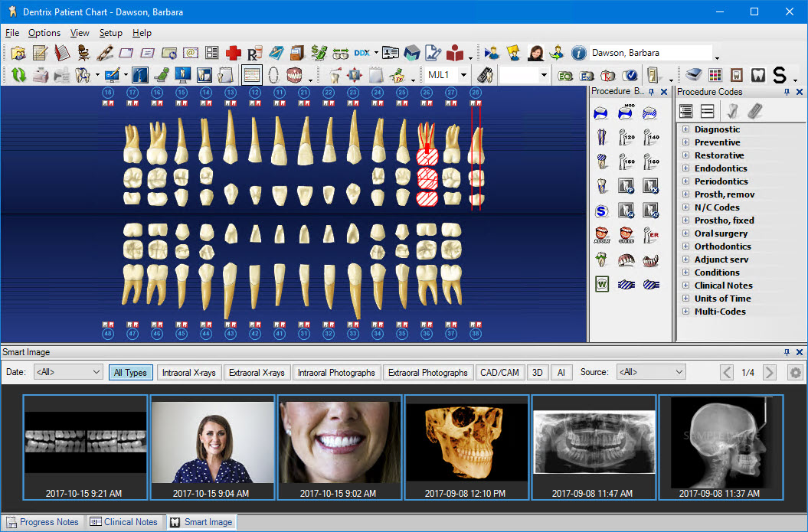Go to next Smart Image page

[769, 373]
